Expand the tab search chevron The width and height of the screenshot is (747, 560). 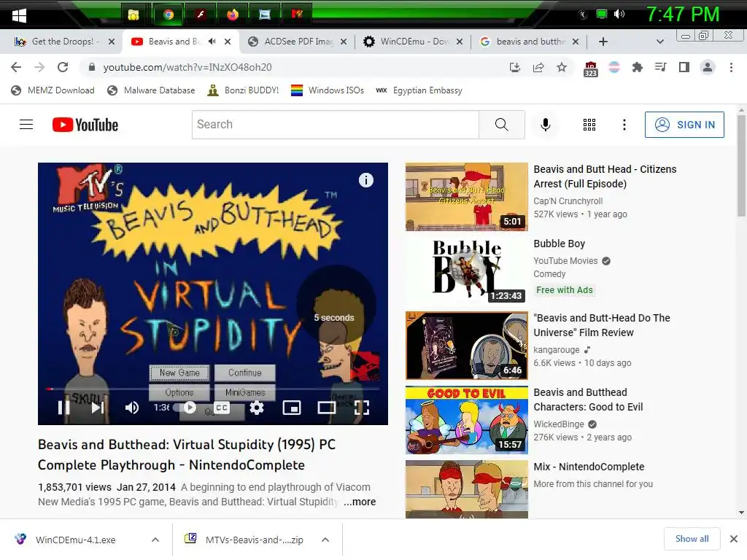point(659,42)
